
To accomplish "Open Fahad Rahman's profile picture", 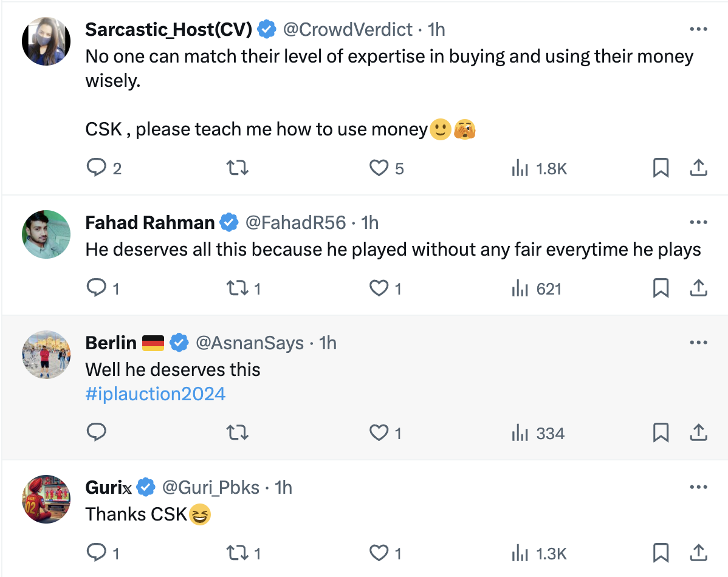I will pos(46,234).
